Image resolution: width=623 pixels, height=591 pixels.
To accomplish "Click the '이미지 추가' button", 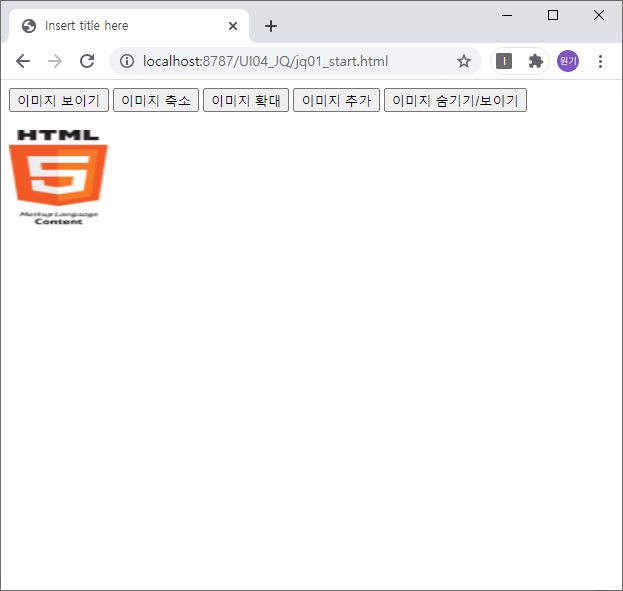I will tap(336, 100).
